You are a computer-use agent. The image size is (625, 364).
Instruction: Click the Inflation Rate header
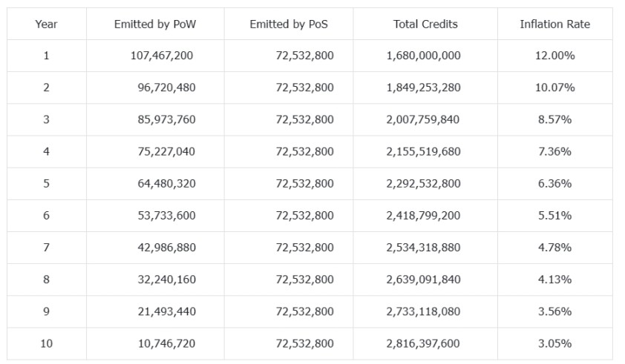[554, 24]
